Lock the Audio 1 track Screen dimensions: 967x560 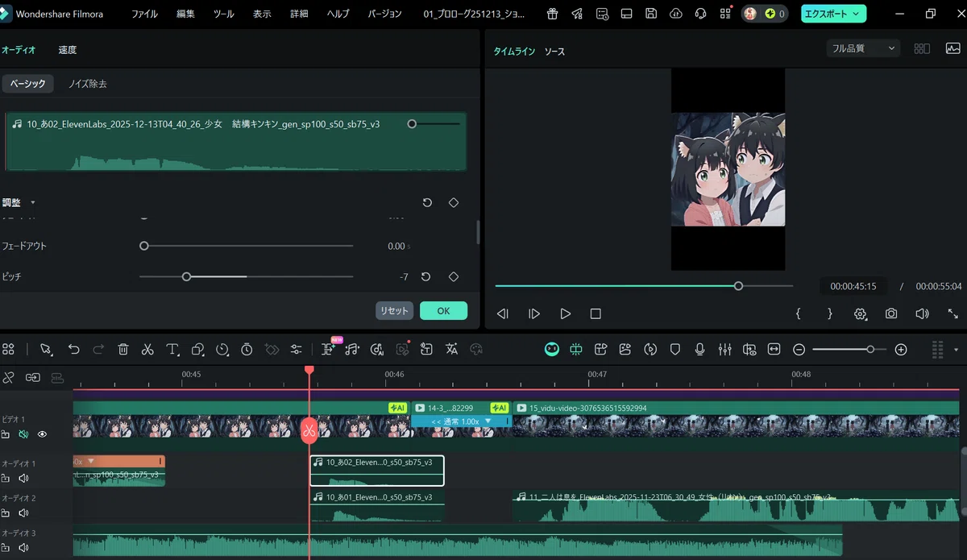click(6, 479)
